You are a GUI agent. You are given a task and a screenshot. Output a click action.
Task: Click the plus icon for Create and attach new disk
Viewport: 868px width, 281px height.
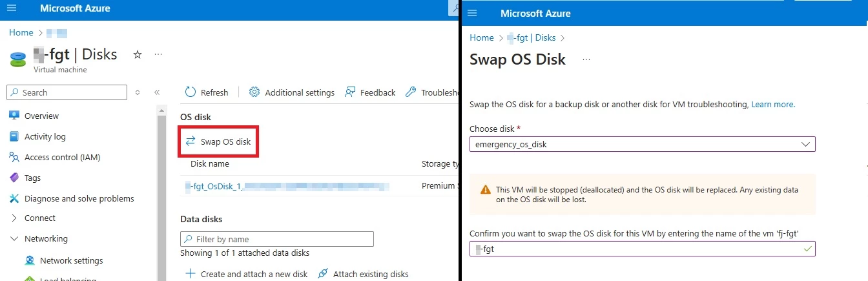click(x=191, y=274)
